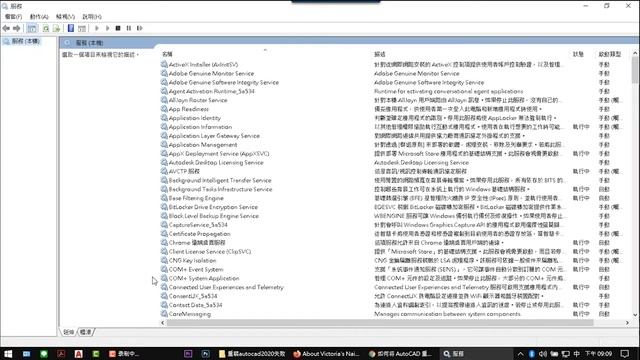Viewport: 640px width, 360px height.
Task: Select Background Intelligent Transfer Service
Action: pos(220,180)
